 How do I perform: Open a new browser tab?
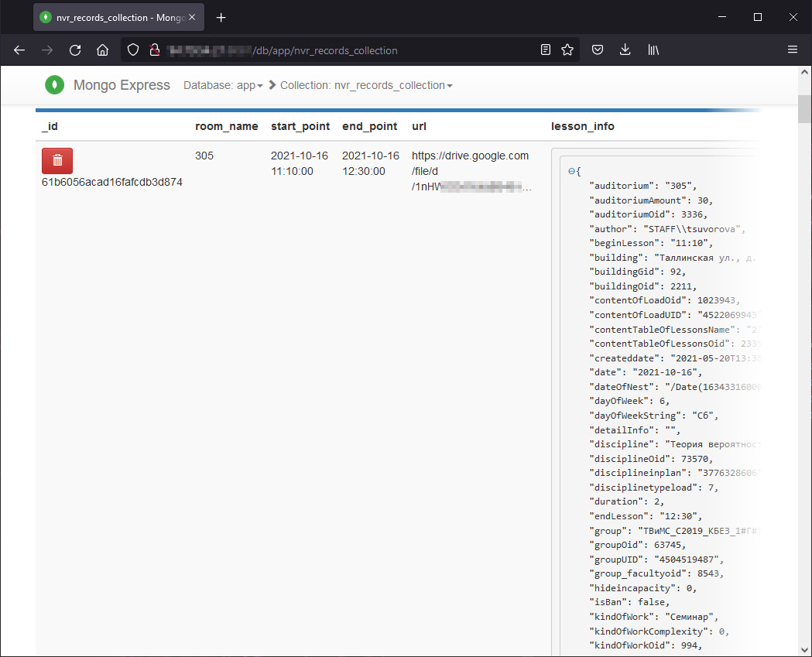[x=221, y=18]
